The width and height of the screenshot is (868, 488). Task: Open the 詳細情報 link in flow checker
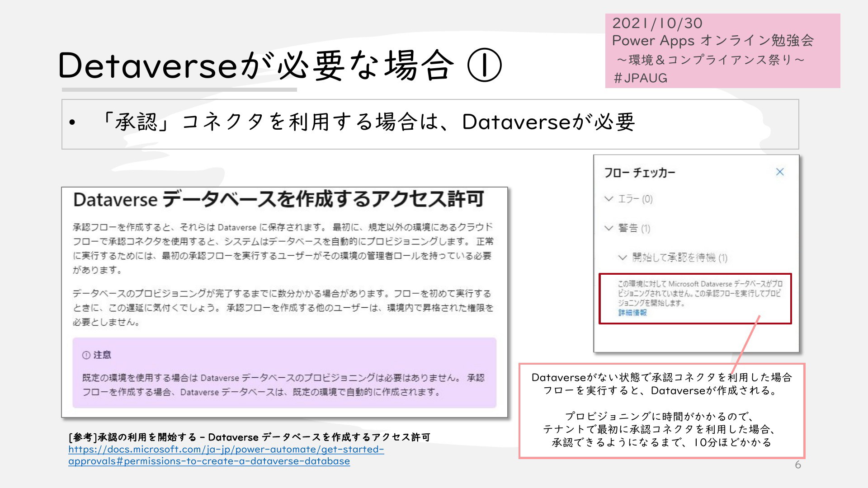tap(632, 313)
